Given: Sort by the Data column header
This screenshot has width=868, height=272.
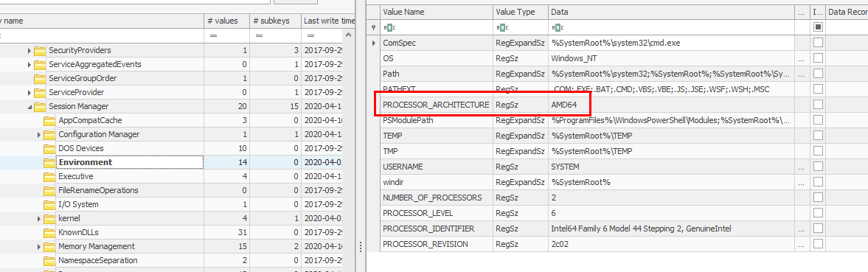Looking at the screenshot, I should tap(672, 12).
